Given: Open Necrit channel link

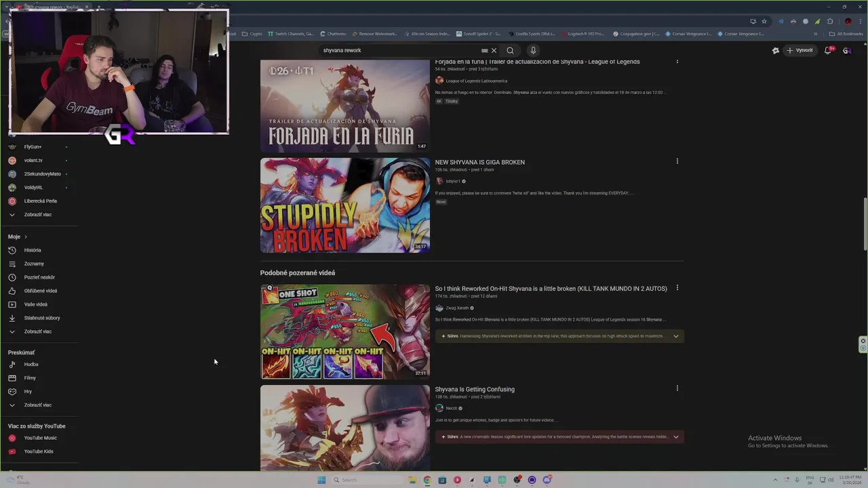Looking at the screenshot, I should point(451,409).
